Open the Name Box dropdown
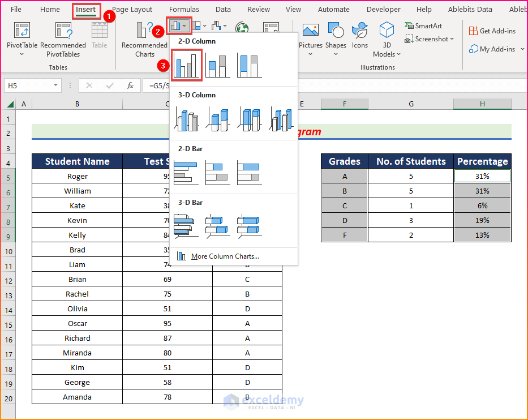The width and height of the screenshot is (528, 420). (x=55, y=85)
